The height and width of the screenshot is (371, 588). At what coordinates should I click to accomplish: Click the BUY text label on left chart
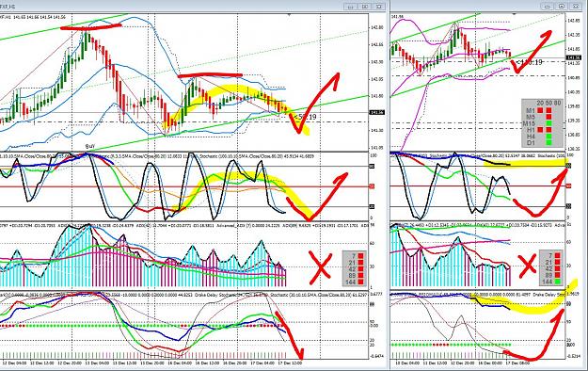[90, 146]
